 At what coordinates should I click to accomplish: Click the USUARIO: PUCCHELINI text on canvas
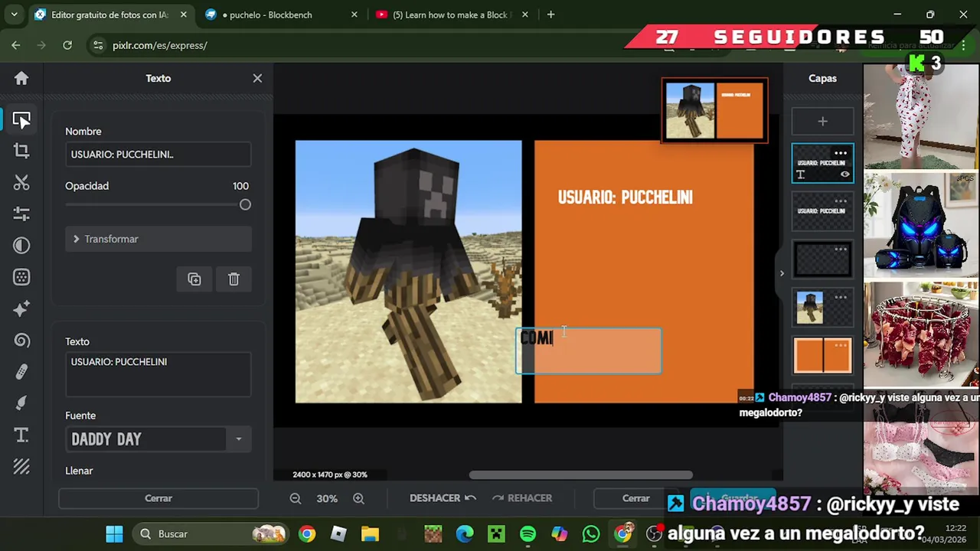[626, 197]
